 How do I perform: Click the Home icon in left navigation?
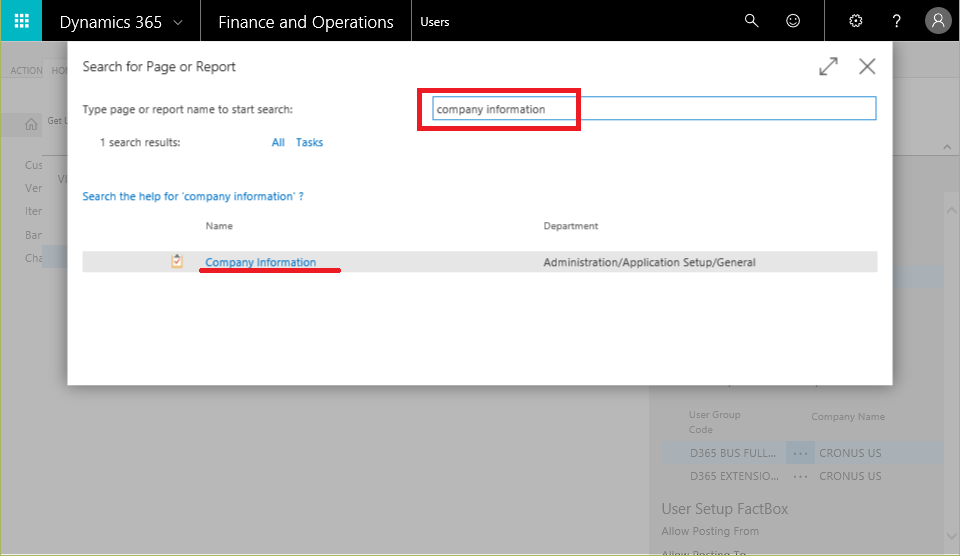point(31,123)
